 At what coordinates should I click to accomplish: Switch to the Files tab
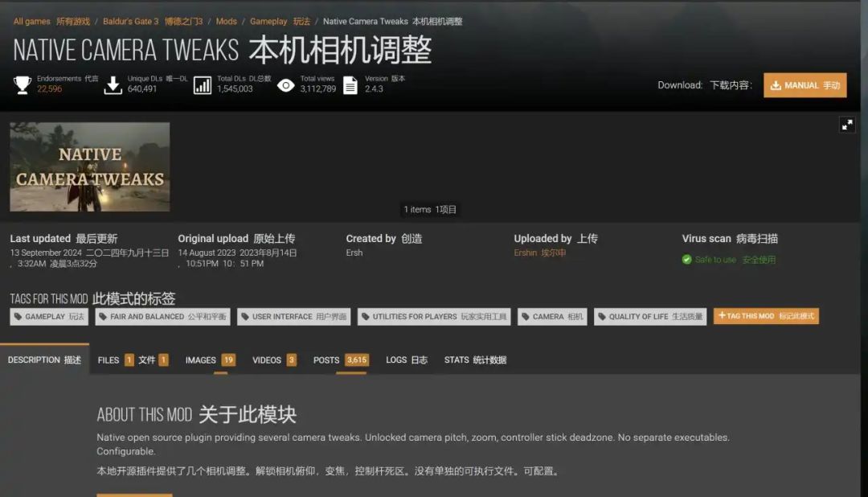click(133, 360)
